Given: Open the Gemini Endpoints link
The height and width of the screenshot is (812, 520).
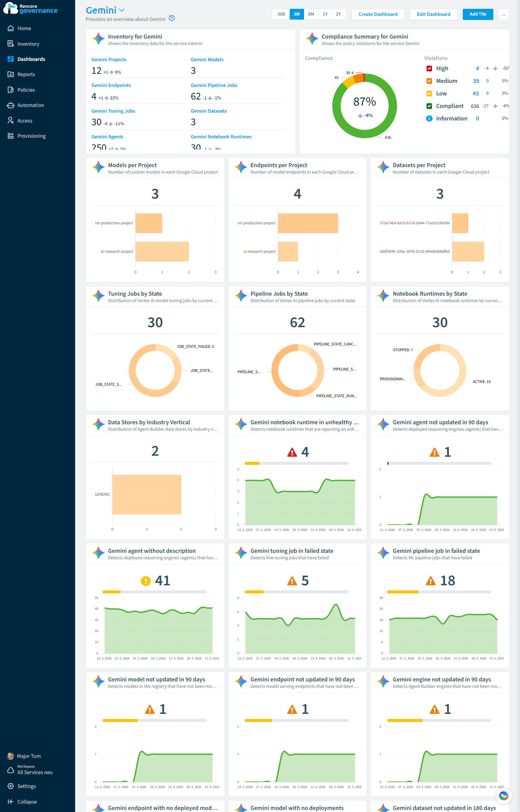Looking at the screenshot, I should coord(111,85).
